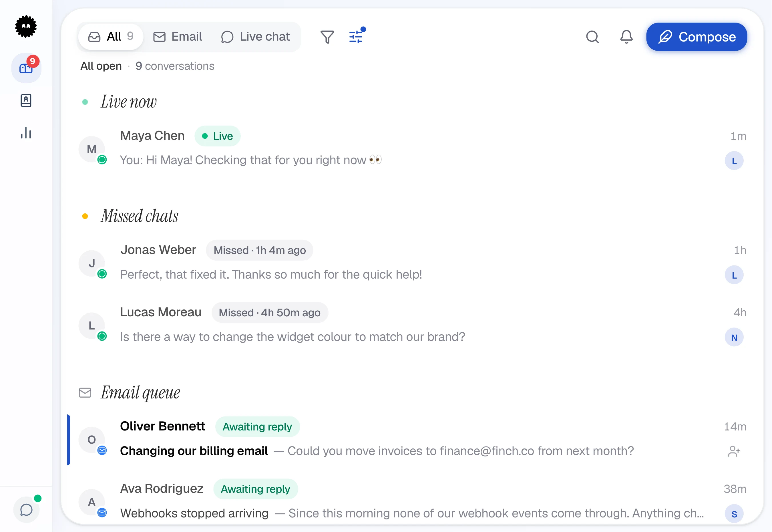Open the contacts address book icon

26,100
